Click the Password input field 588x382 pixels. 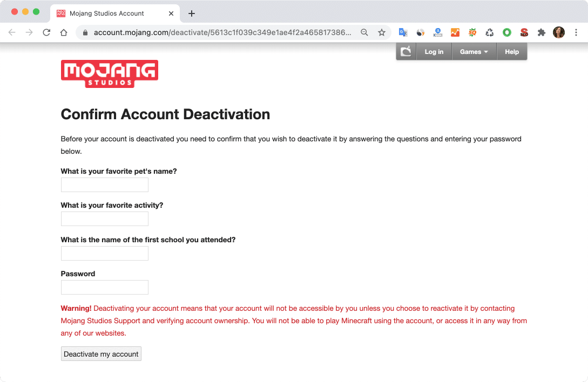tap(105, 288)
